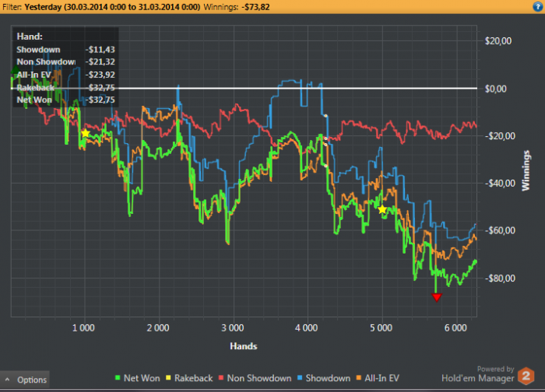Toggle the Net Won legend entry
Image resolution: width=545 pixels, height=392 pixels.
(x=137, y=378)
